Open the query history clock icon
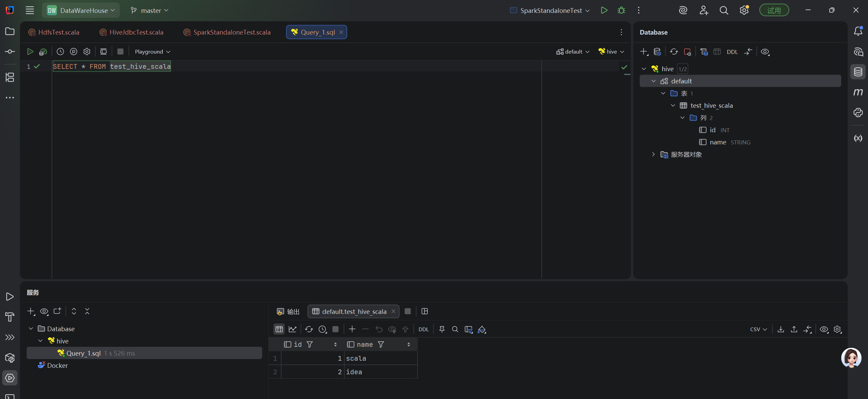 (x=60, y=52)
